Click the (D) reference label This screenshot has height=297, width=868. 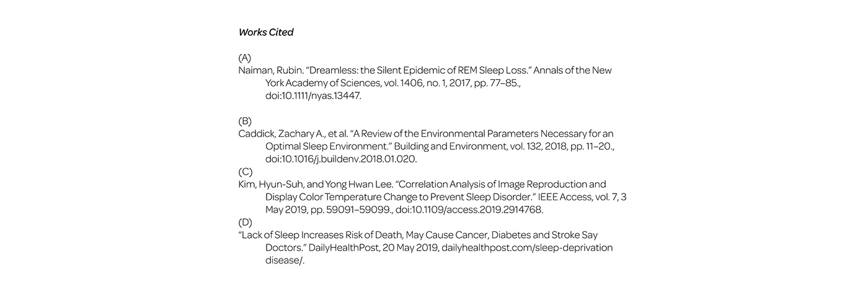(245, 222)
